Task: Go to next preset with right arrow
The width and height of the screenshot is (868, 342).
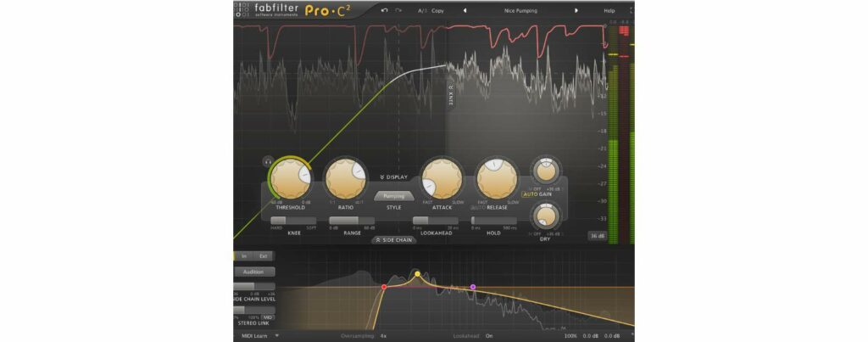Action: 576,11
